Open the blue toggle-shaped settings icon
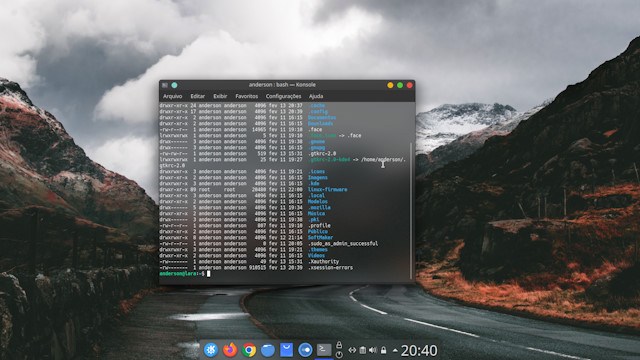The width and height of the screenshot is (640, 360). tap(305, 350)
